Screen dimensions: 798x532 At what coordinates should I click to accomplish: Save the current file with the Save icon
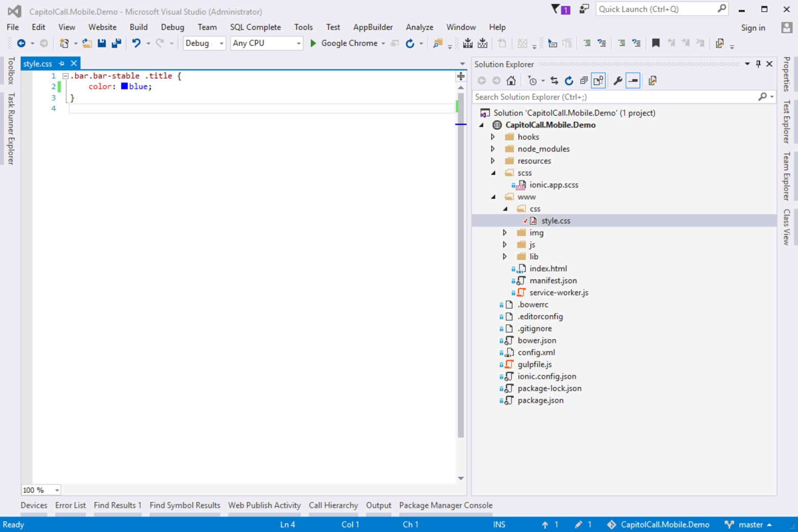102,43
